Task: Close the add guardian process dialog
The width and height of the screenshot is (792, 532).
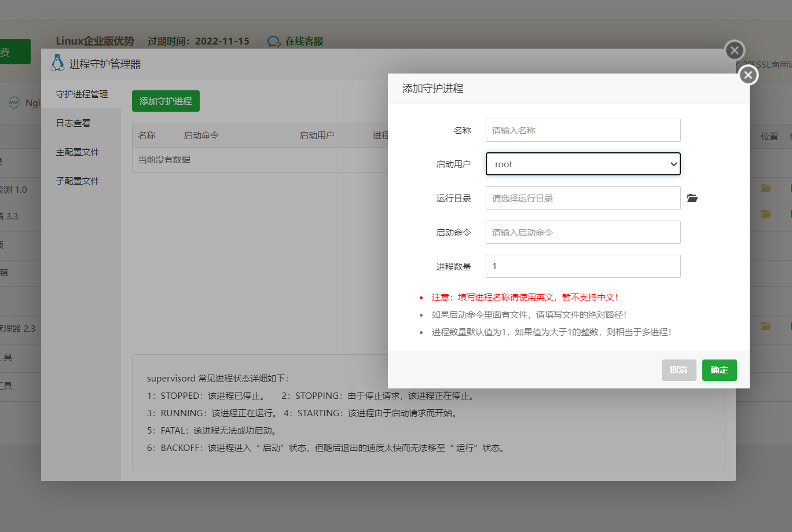Action: coord(748,75)
